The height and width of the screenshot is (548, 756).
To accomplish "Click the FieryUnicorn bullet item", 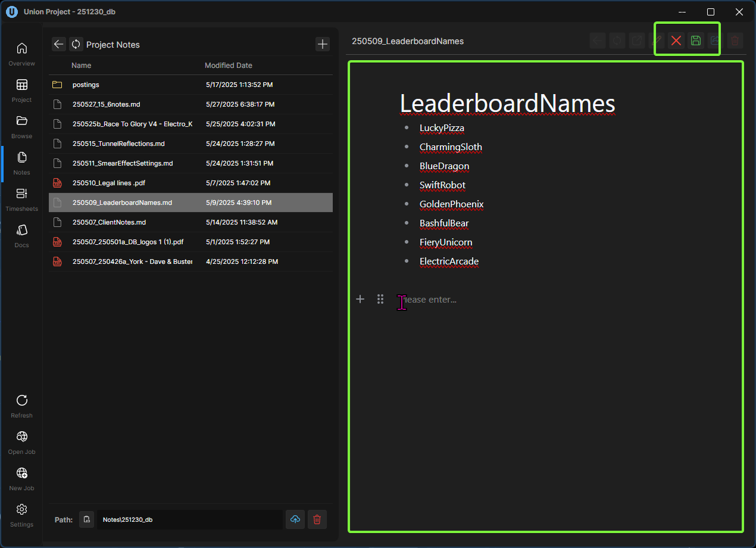I will (x=446, y=242).
